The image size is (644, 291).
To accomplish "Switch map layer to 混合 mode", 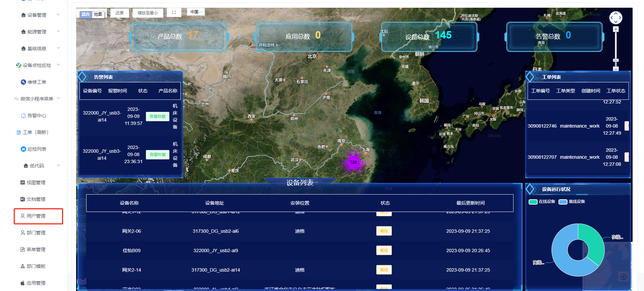I will tap(86, 14).
